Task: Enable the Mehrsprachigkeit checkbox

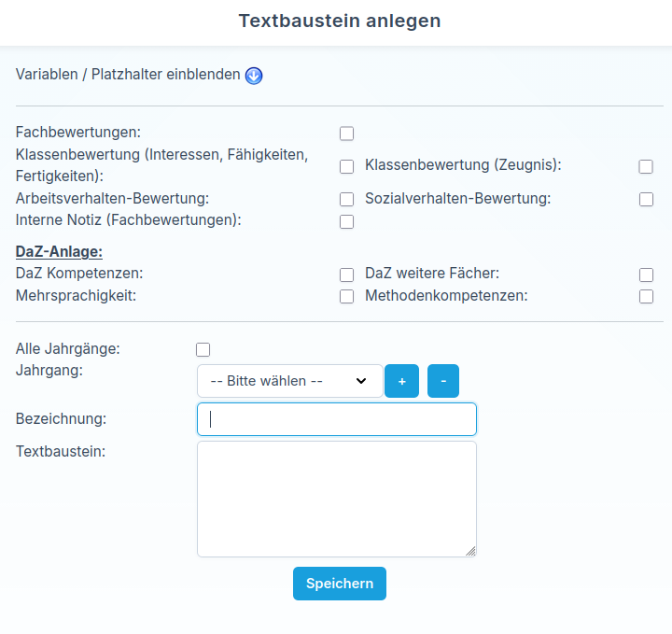Action: point(347,297)
